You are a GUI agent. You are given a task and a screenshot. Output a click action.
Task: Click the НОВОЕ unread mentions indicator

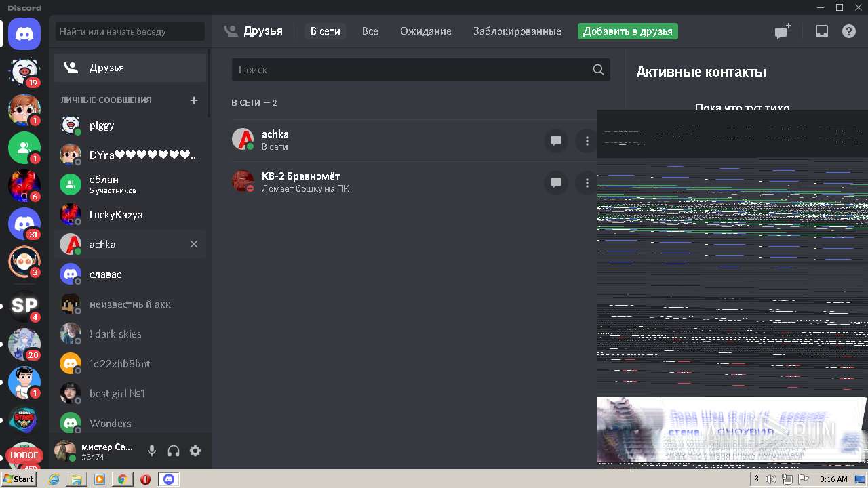tap(24, 455)
